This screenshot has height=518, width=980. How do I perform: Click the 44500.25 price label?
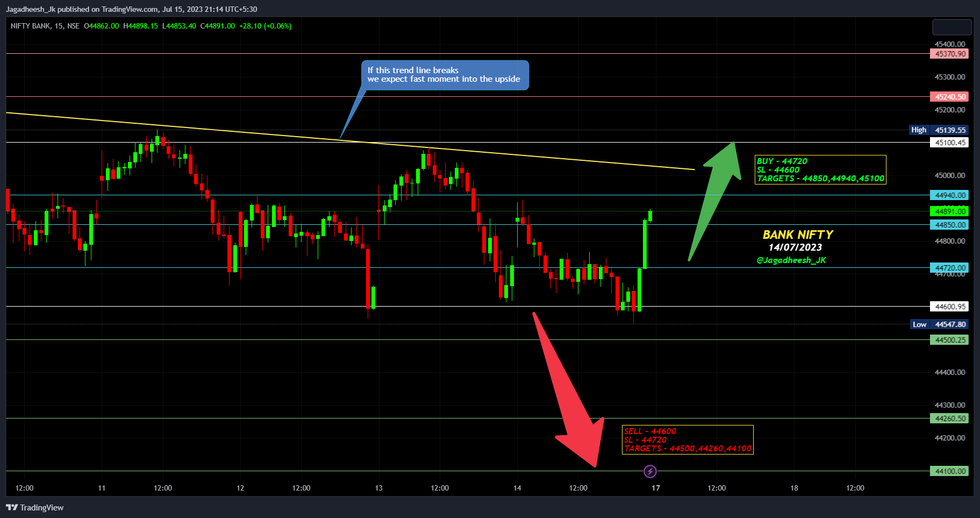[x=949, y=340]
